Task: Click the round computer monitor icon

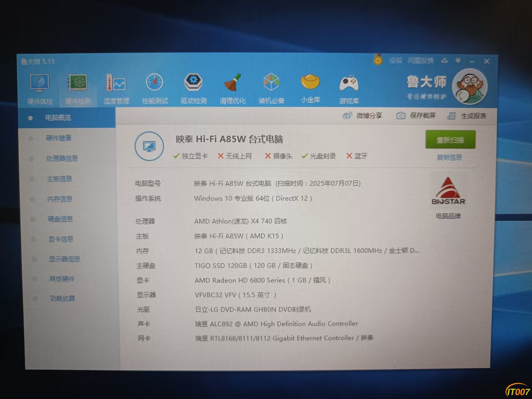Action: pyautogui.click(x=149, y=146)
